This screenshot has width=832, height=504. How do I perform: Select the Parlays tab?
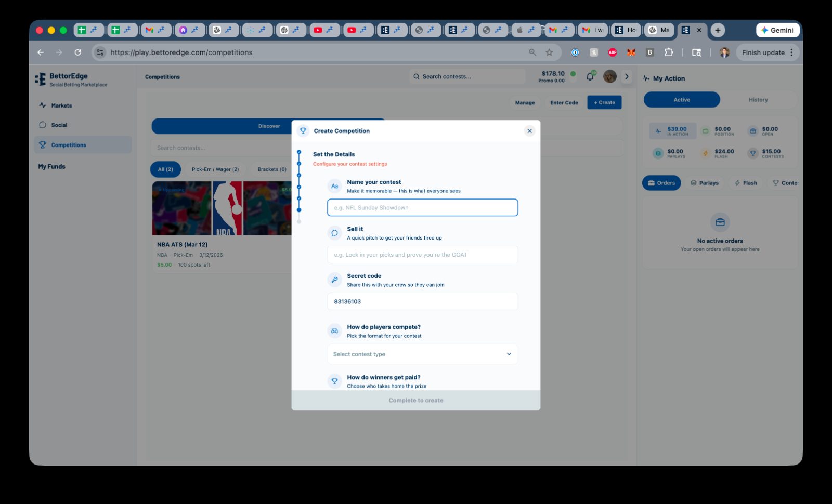tap(705, 183)
